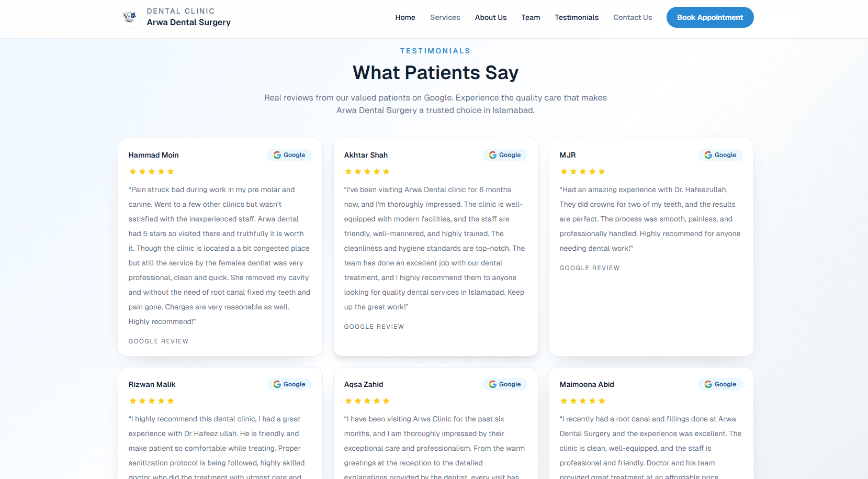Click the Arwa Dental Surgery logo icon
The height and width of the screenshot is (479, 868).
129,17
